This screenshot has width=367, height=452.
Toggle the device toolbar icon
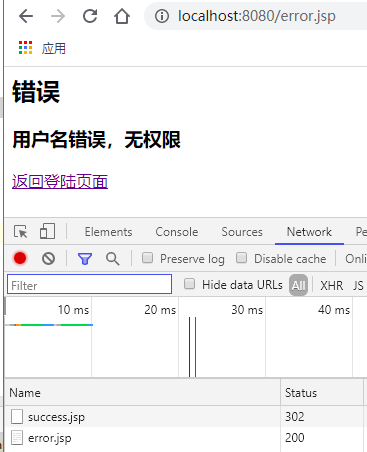coord(47,231)
